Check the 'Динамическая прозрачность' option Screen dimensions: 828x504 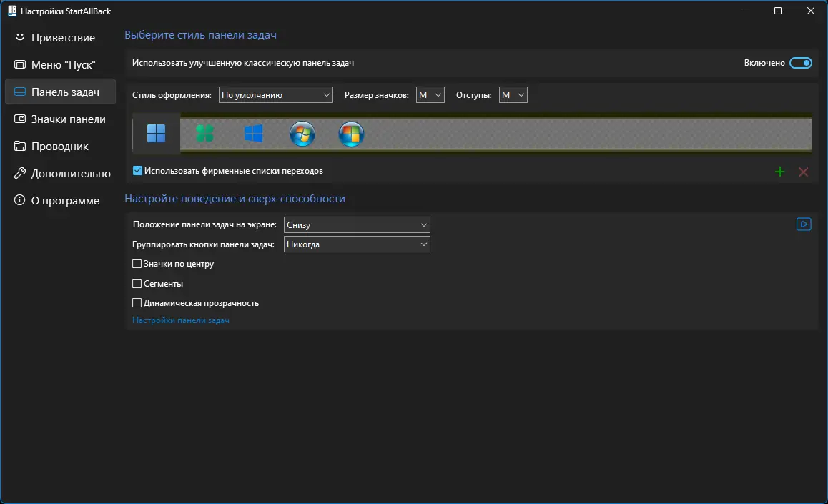tap(137, 303)
